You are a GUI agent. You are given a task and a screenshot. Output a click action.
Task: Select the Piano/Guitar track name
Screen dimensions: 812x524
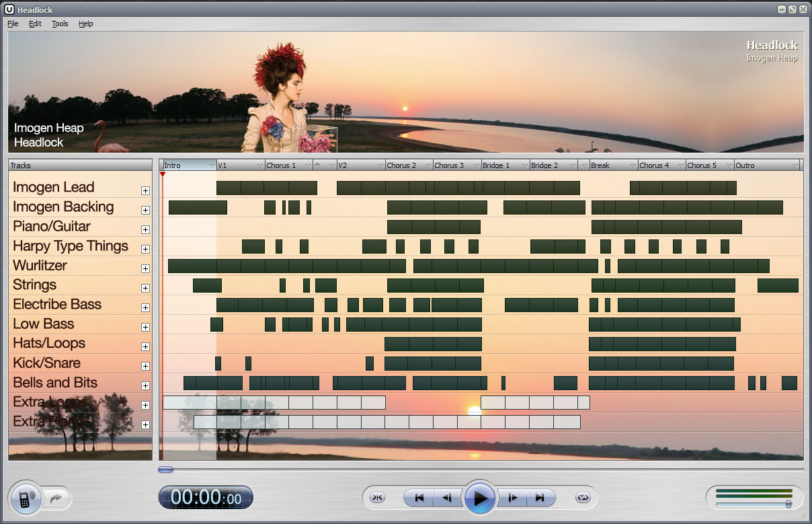[52, 227]
